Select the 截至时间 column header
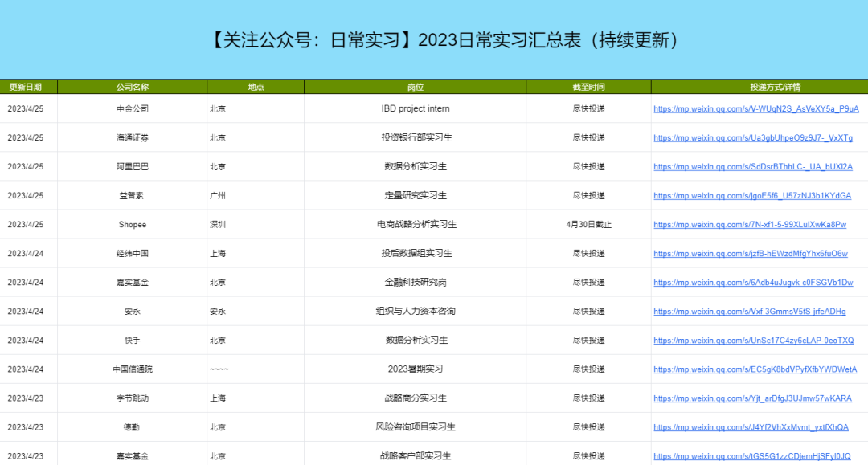868x465 pixels. (588, 87)
